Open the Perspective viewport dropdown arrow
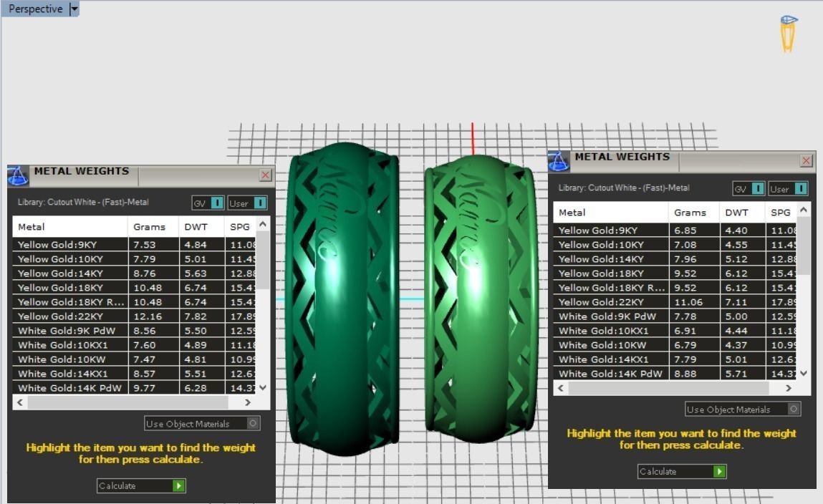823x504 pixels. [74, 9]
